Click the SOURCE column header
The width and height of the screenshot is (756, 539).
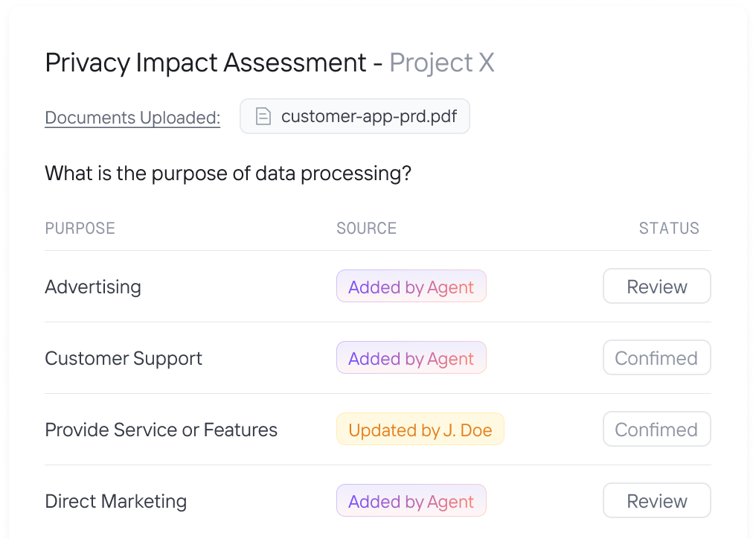[x=366, y=228]
